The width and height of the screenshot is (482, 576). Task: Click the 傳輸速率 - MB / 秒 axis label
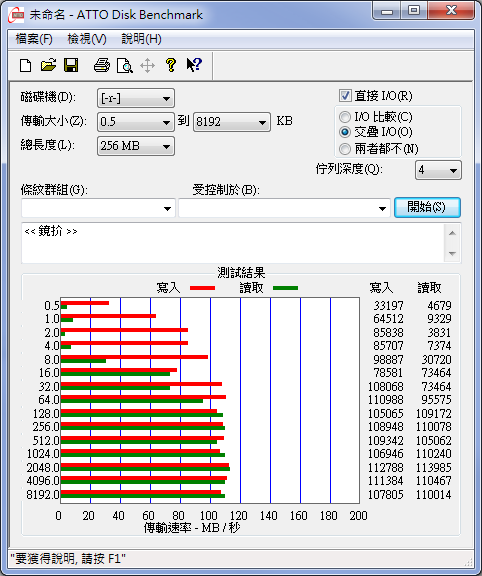pyautogui.click(x=192, y=528)
